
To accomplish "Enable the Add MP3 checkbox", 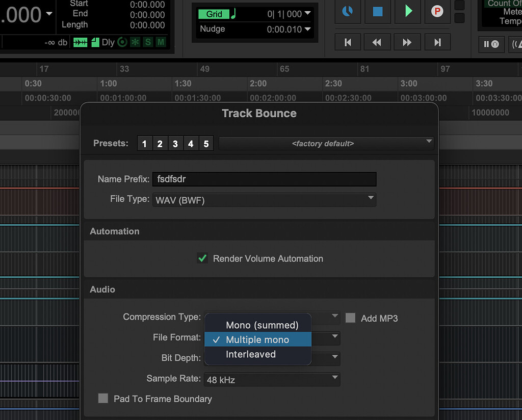I will 350,318.
